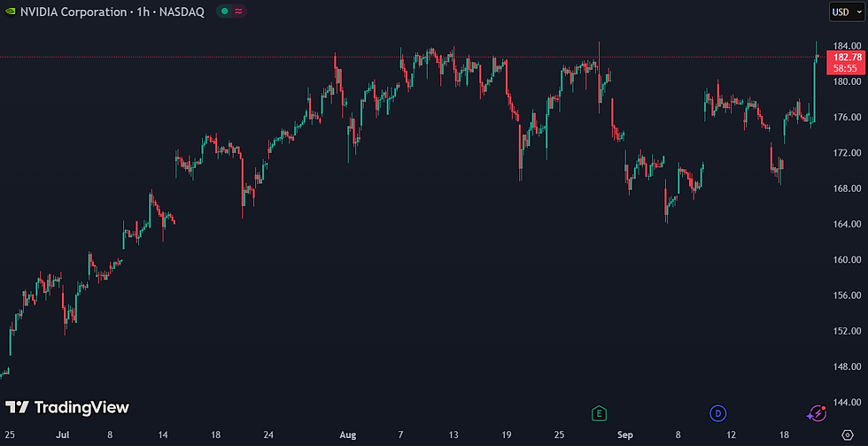
Task: Click the 164.00 price axis label
Action: 848,224
